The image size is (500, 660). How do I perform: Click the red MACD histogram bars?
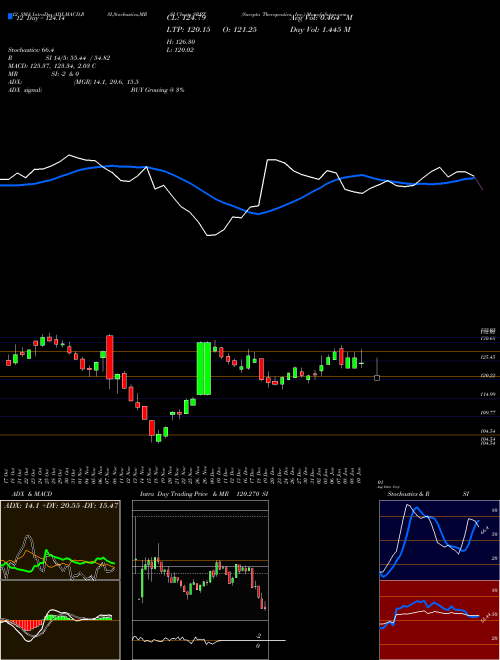pyautogui.click(x=27, y=625)
